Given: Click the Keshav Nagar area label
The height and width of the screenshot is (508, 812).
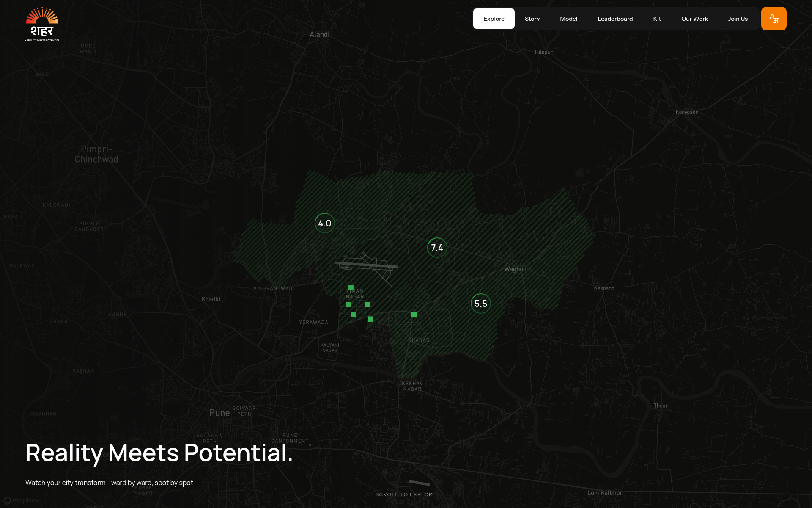Looking at the screenshot, I should pos(412,387).
